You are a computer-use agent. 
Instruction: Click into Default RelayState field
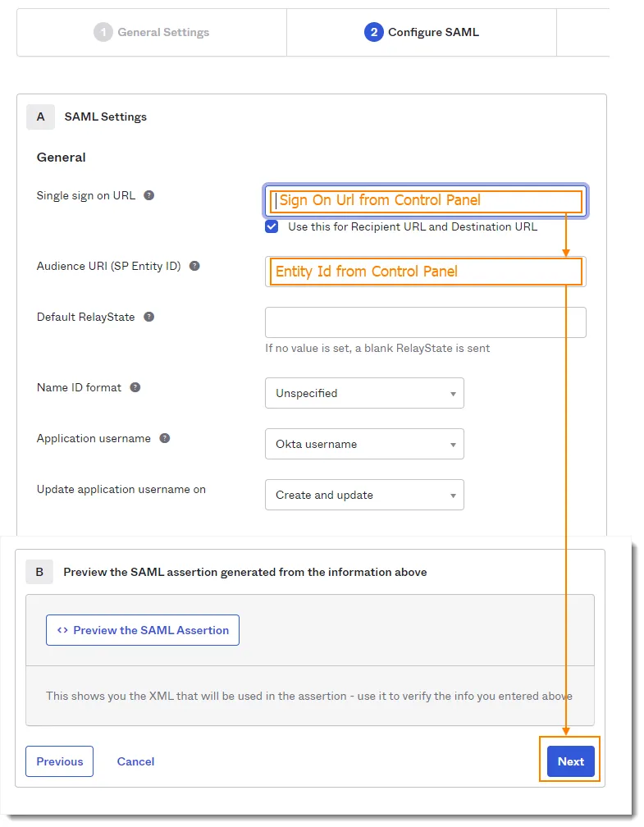(426, 322)
